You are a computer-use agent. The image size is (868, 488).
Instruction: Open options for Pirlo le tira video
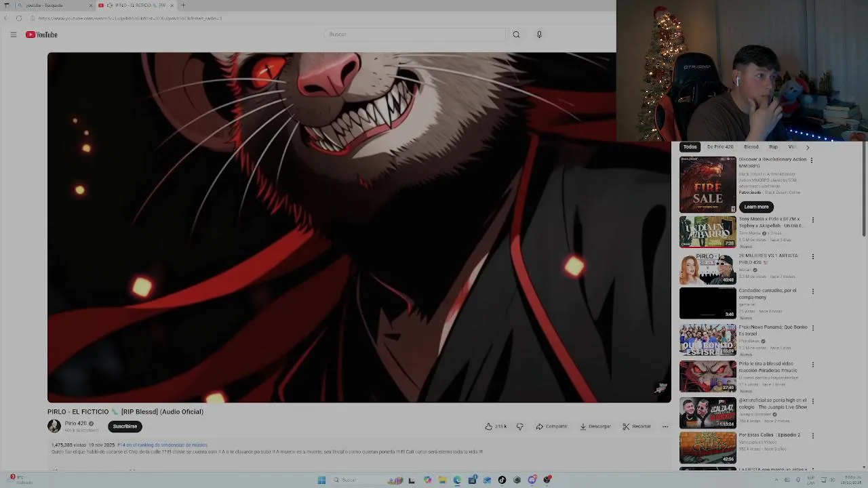coord(812,365)
